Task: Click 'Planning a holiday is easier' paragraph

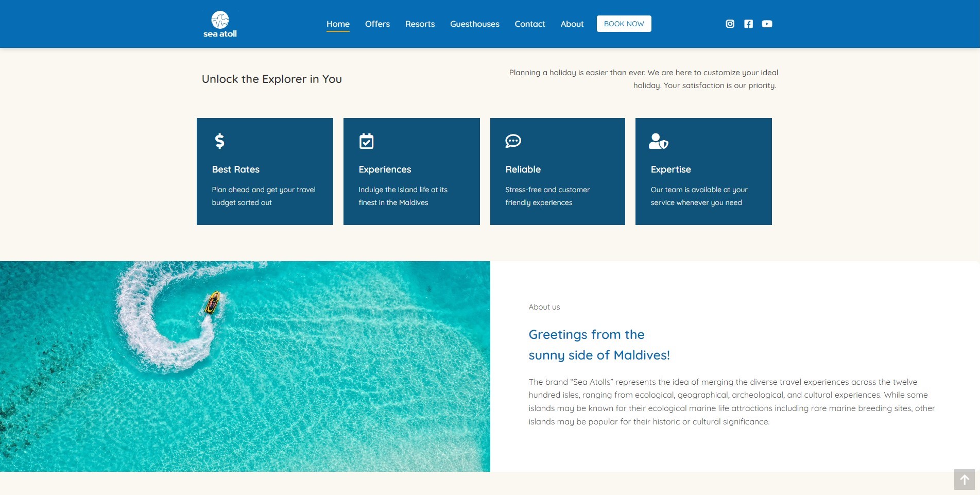Action: [644, 79]
